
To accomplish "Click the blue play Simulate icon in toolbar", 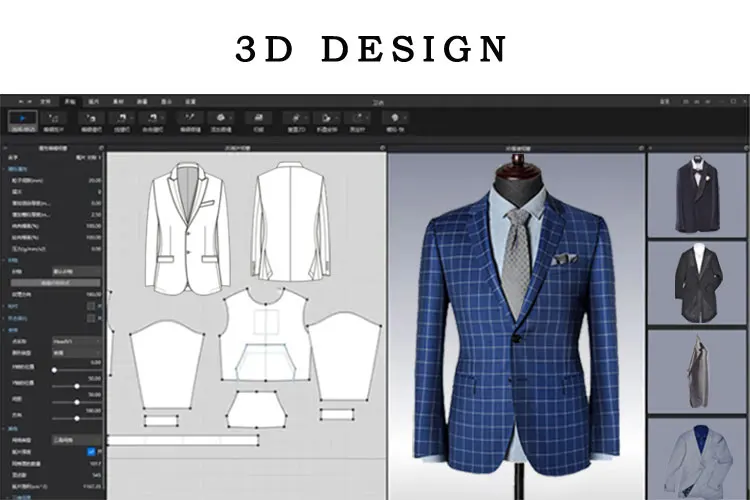I will [22, 119].
